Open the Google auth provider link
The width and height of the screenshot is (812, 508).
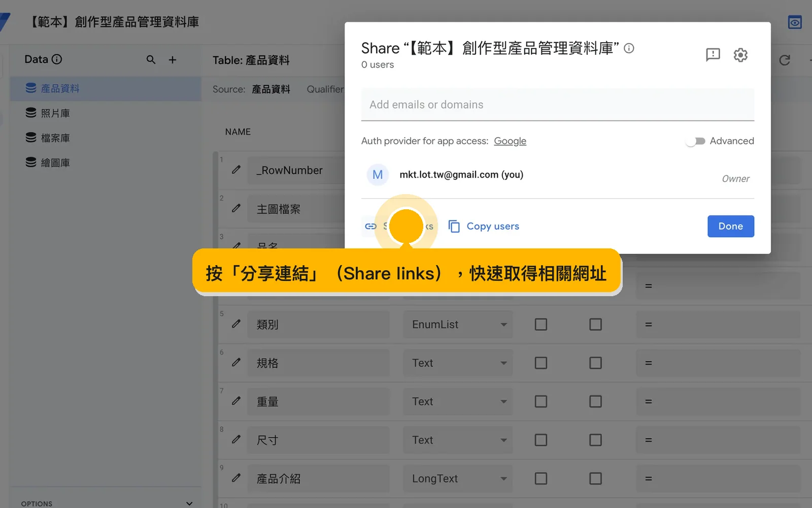point(510,141)
